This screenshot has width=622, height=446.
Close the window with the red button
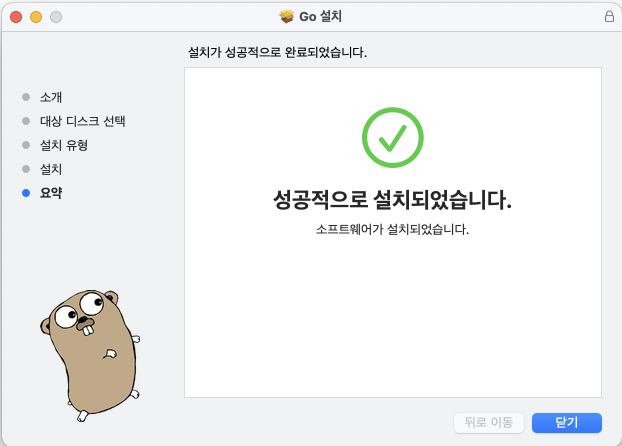(16, 17)
